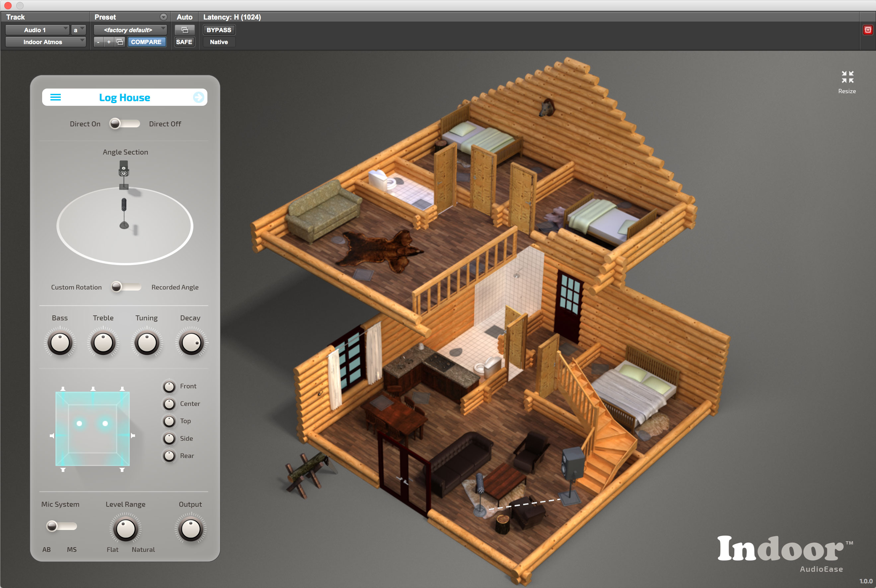Click the Tuning knob icon
876x588 pixels.
click(148, 343)
